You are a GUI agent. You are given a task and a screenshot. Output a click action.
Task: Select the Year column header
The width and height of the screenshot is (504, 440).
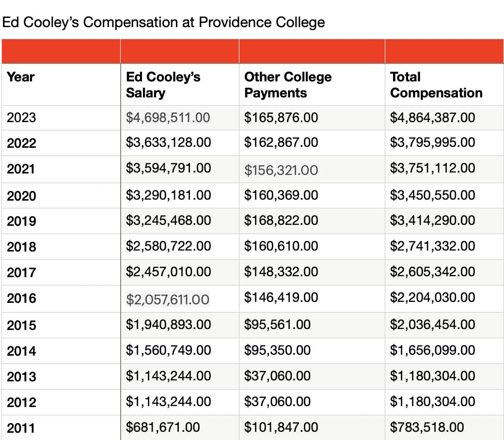(21, 77)
